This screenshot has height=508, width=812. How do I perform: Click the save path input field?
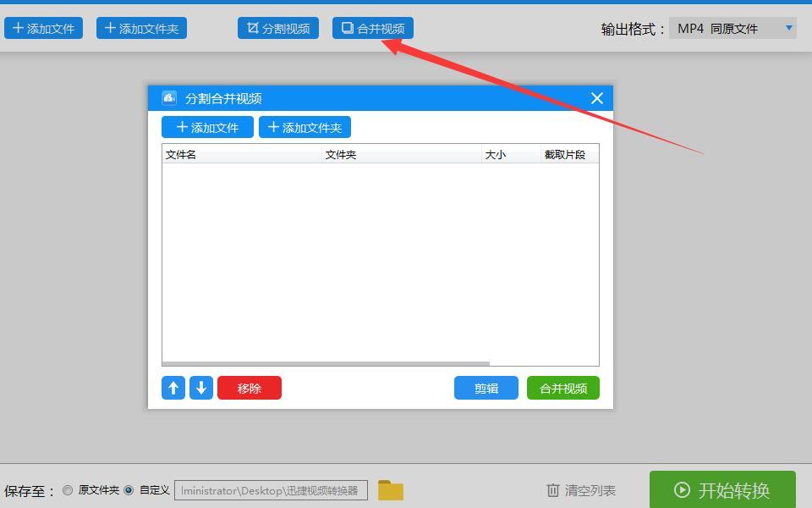(271, 490)
